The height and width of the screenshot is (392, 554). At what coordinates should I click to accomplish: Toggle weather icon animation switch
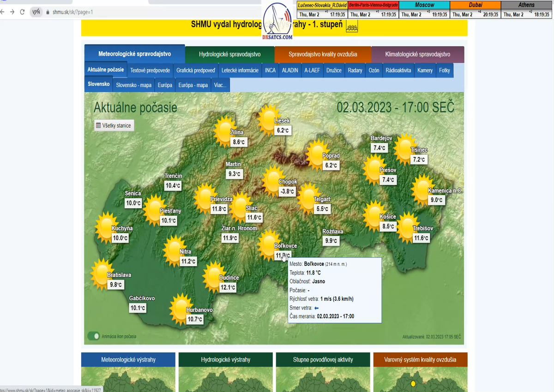(x=94, y=336)
